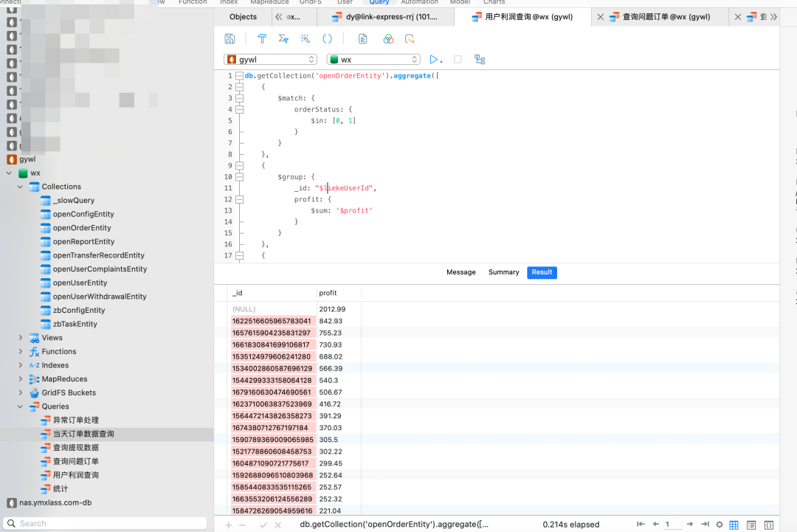The width and height of the screenshot is (797, 532).
Task: Save the current query
Action: (230, 38)
